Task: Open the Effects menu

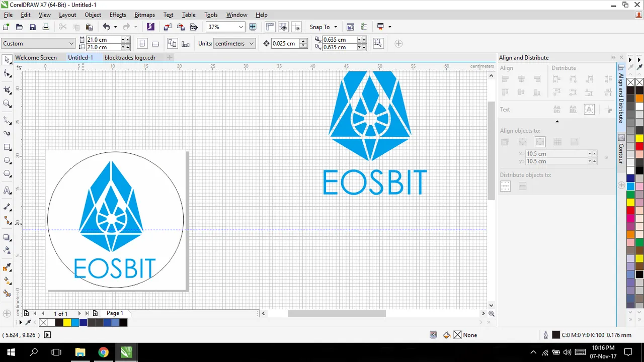Action: click(118, 15)
